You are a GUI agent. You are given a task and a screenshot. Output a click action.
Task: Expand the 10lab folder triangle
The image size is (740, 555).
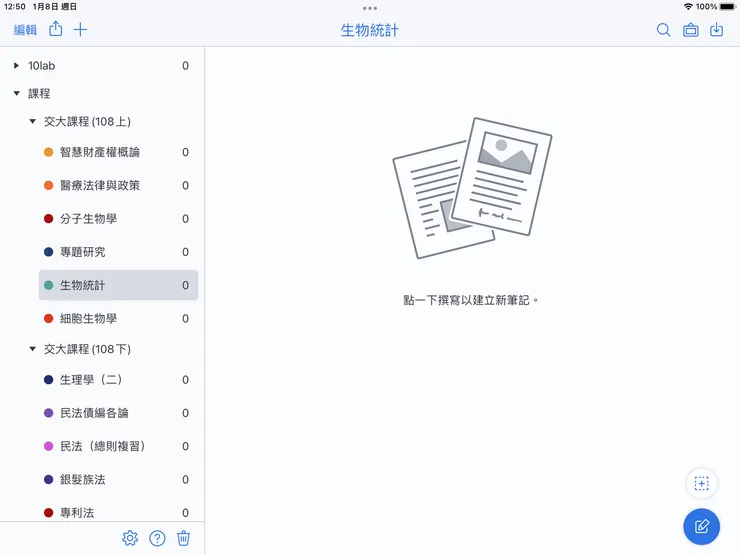(x=17, y=66)
